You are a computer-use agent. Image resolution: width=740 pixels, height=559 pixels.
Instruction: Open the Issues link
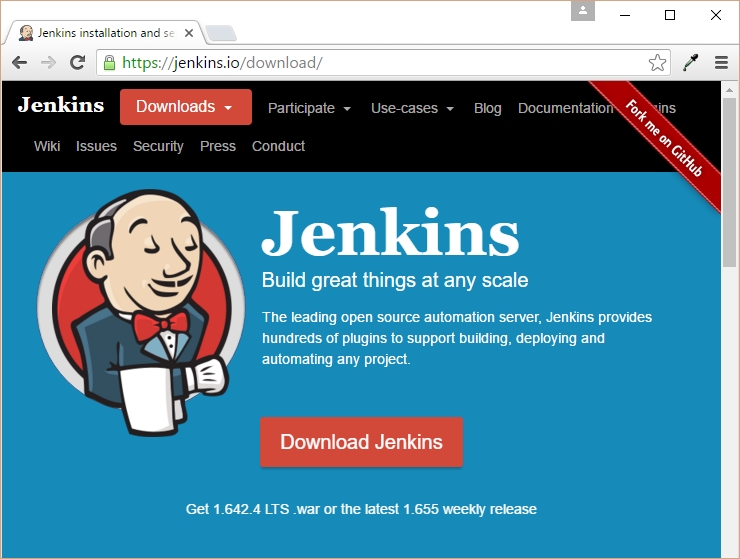[x=96, y=146]
